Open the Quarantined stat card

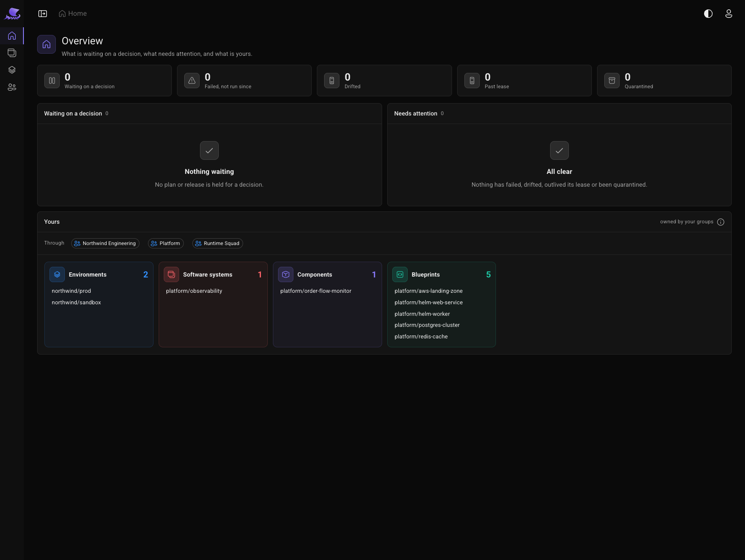(x=664, y=81)
